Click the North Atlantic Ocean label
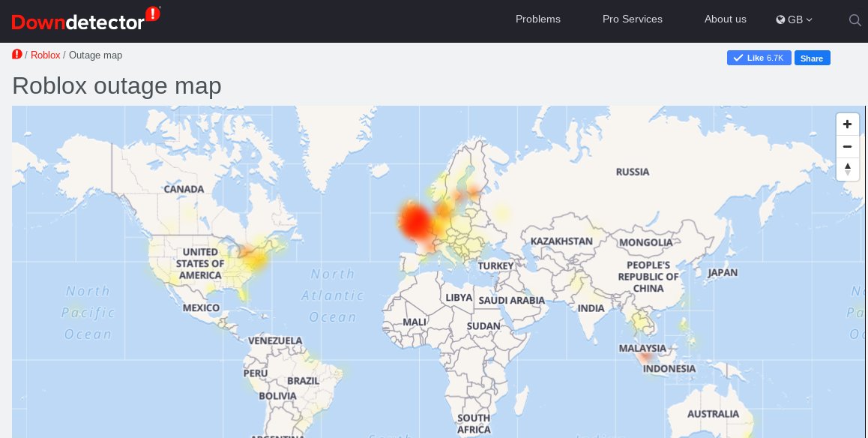Screen dimensions: 868x438 tap(332, 295)
